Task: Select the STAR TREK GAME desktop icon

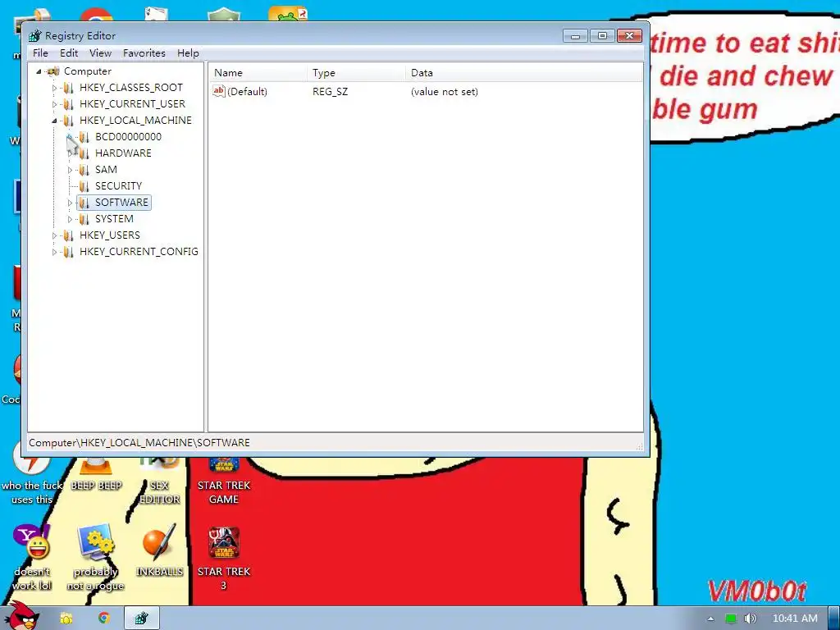Action: 224,481
